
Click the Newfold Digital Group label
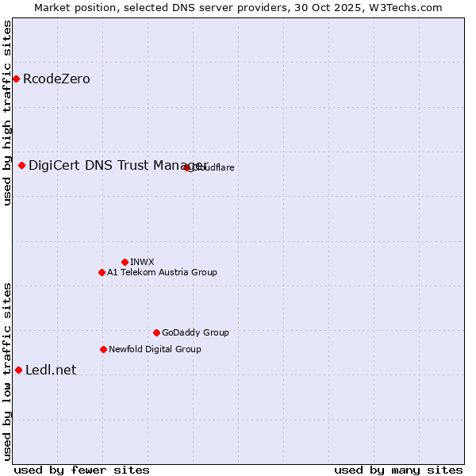click(155, 349)
